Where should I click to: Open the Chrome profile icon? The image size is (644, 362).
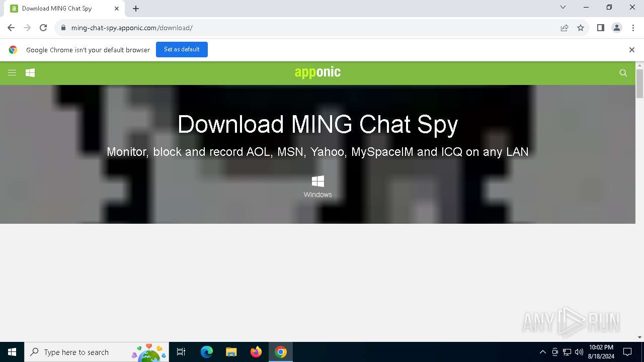[x=617, y=28]
